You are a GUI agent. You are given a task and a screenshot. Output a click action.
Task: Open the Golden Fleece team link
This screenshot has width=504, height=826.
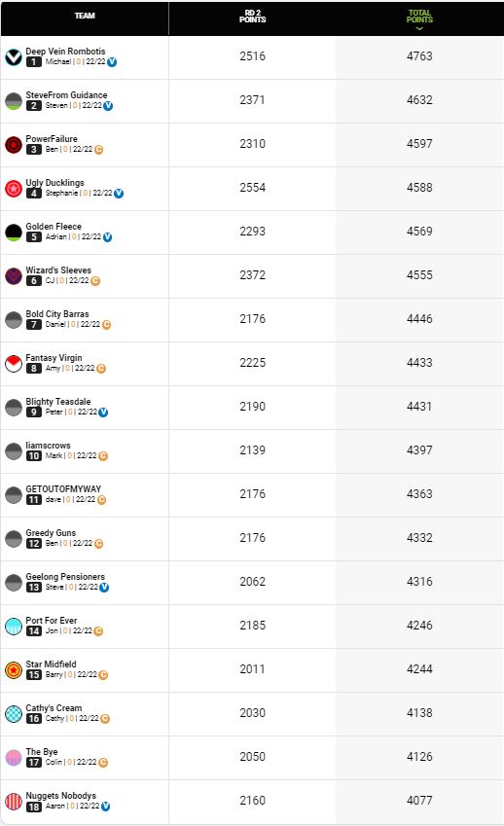coord(54,226)
